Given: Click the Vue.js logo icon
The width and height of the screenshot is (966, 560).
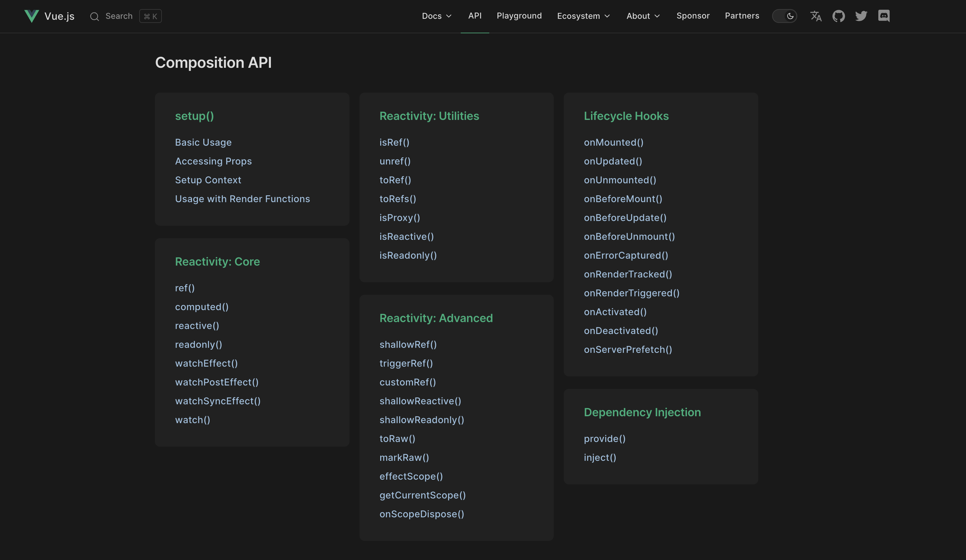Looking at the screenshot, I should click(31, 16).
